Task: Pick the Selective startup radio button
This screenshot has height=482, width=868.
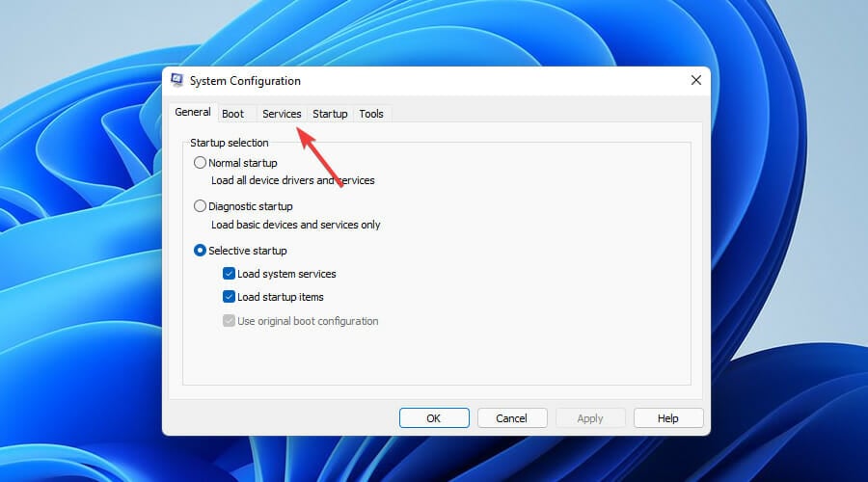Action: click(x=200, y=251)
